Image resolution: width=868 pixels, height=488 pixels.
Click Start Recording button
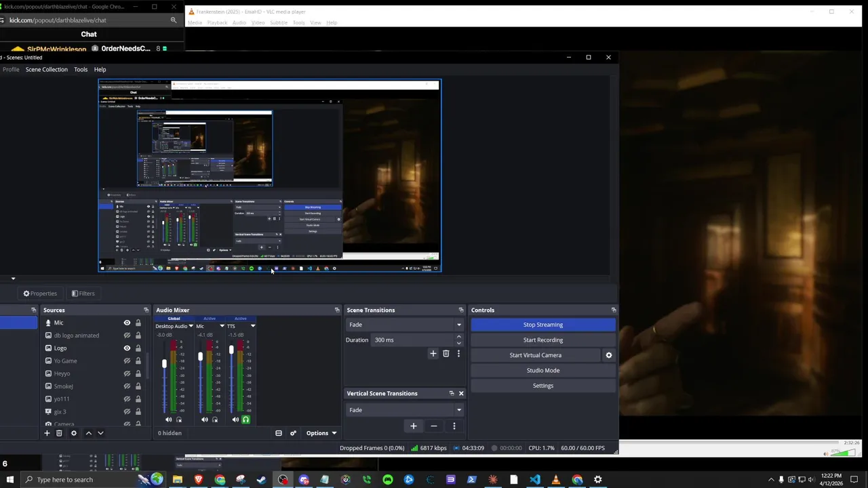[x=543, y=340]
